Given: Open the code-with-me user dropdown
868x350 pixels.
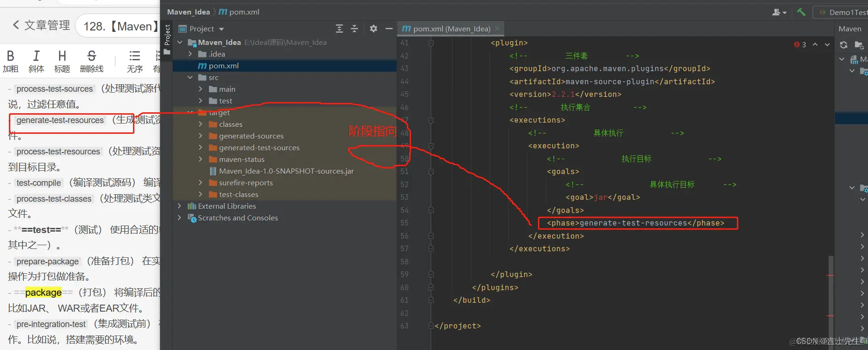Looking at the screenshot, I should tap(780, 12).
